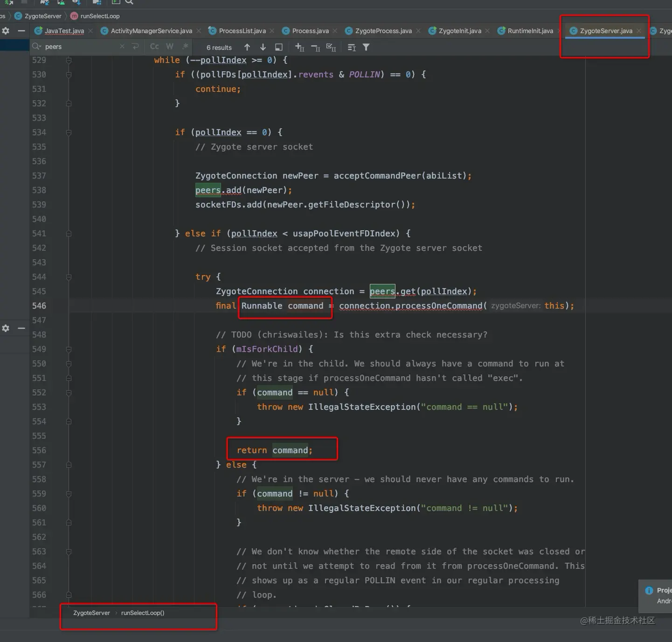Image resolution: width=672 pixels, height=642 pixels.
Task: Collapse the if block at line 530
Action: pos(69,75)
